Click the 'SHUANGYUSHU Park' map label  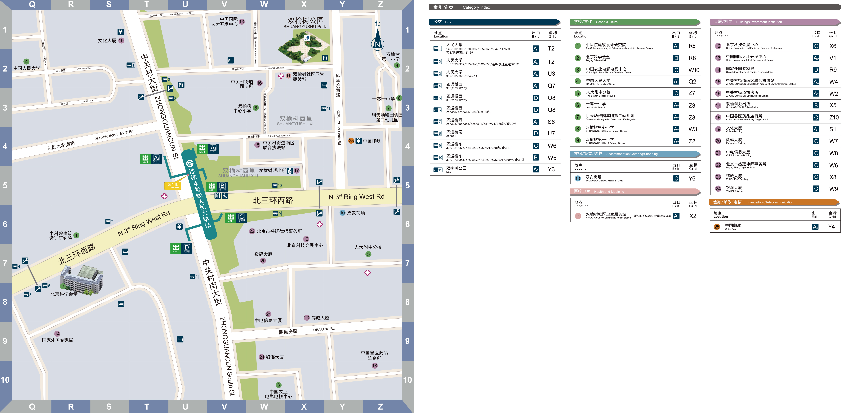coord(305,27)
